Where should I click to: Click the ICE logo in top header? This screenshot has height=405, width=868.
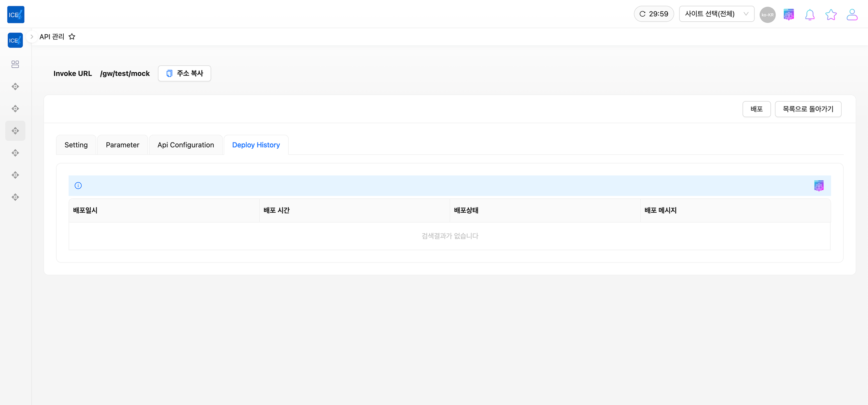click(16, 14)
